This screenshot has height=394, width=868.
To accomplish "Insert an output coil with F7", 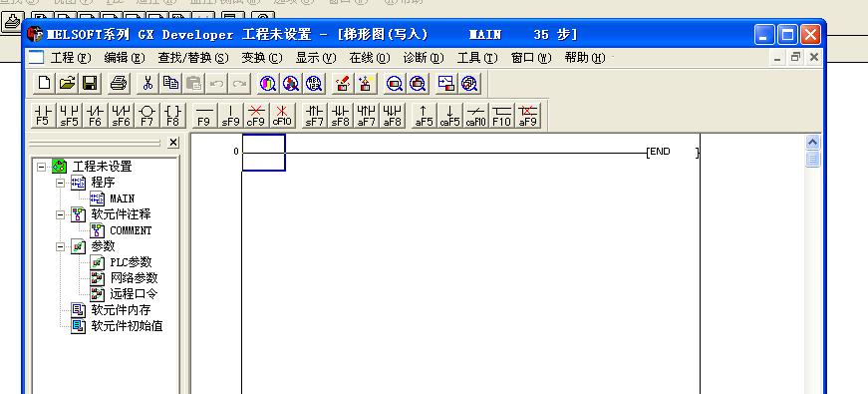I will 147,116.
